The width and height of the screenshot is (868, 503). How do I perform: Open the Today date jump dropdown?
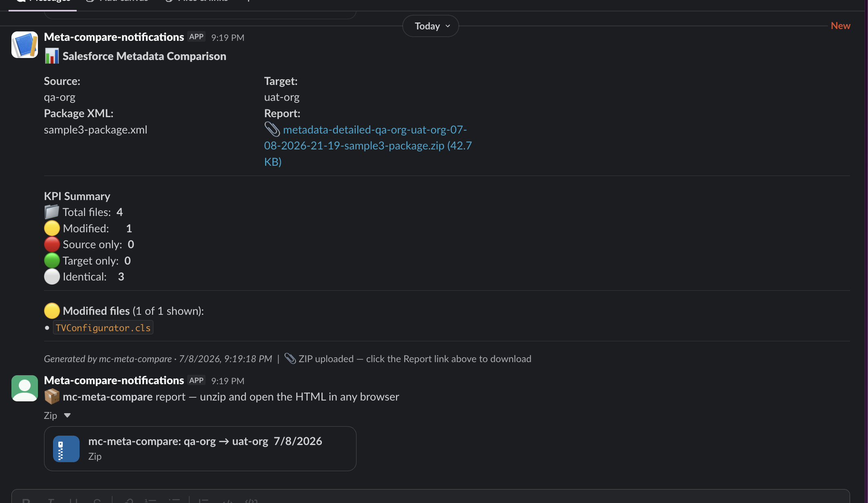[x=430, y=26]
